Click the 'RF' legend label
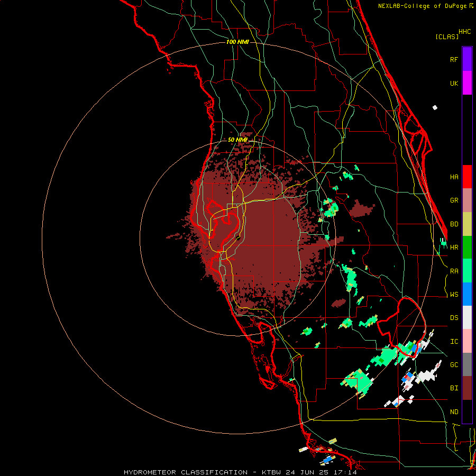Image resolution: width=476 pixels, height=476 pixels. pyautogui.click(x=454, y=59)
